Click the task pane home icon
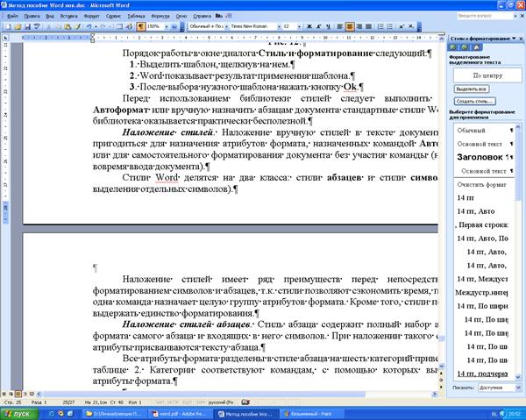This screenshot has height=420, width=526. point(476,47)
